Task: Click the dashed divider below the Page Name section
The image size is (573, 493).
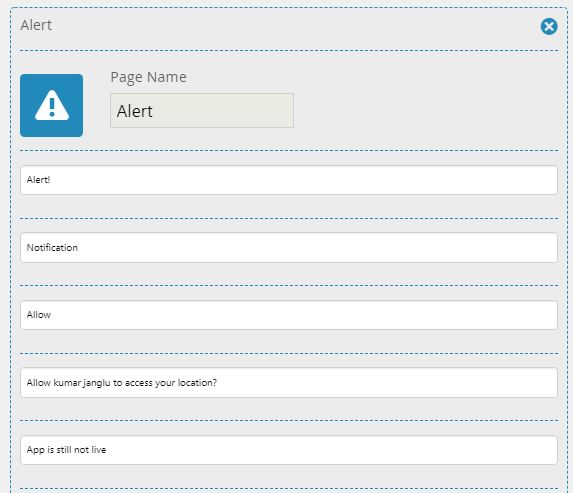Action: [x=289, y=150]
